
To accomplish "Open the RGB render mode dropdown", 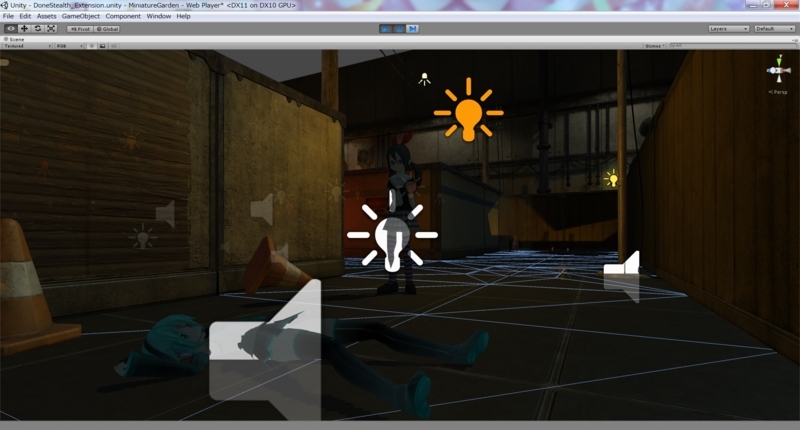I will pyautogui.click(x=69, y=46).
